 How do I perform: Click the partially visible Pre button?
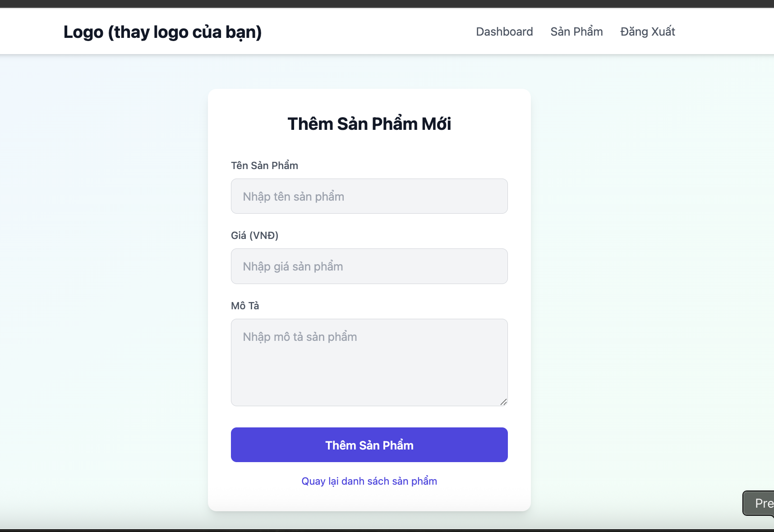pyautogui.click(x=760, y=503)
